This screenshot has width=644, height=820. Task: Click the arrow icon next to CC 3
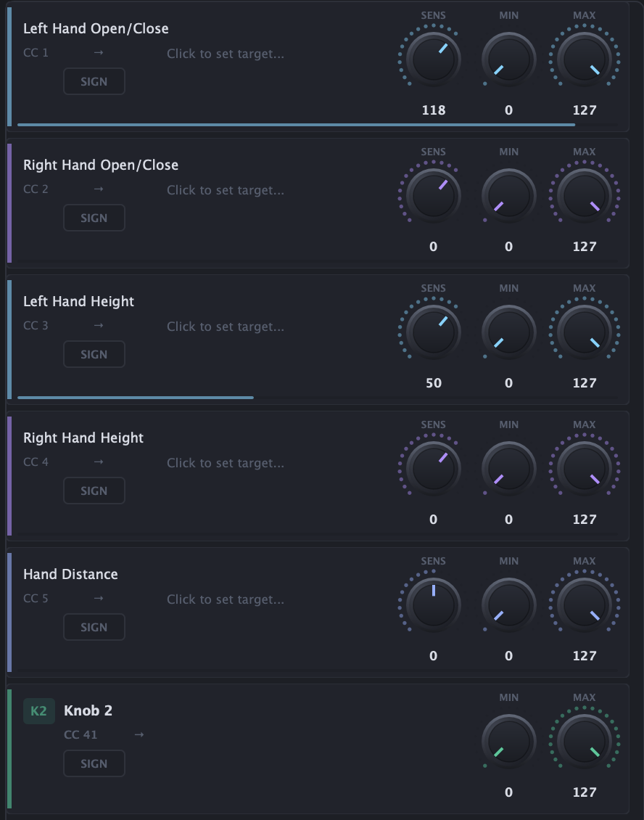(x=99, y=326)
